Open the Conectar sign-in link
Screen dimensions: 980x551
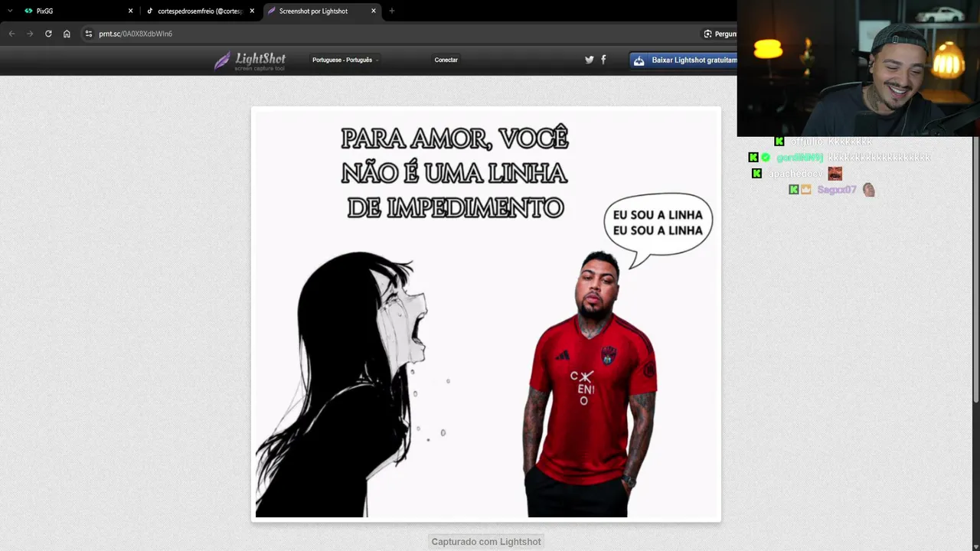(446, 60)
